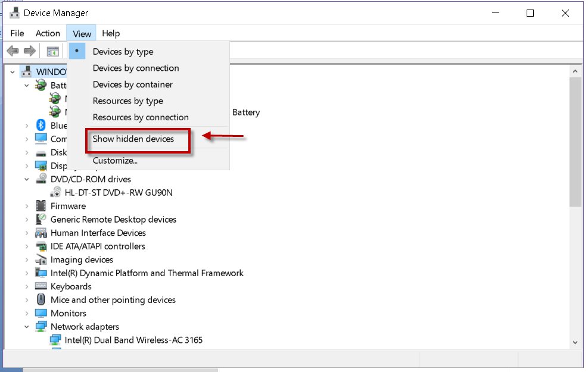Select the Network adapters tree row
Viewport: 588px width, 372px height.
click(x=85, y=327)
